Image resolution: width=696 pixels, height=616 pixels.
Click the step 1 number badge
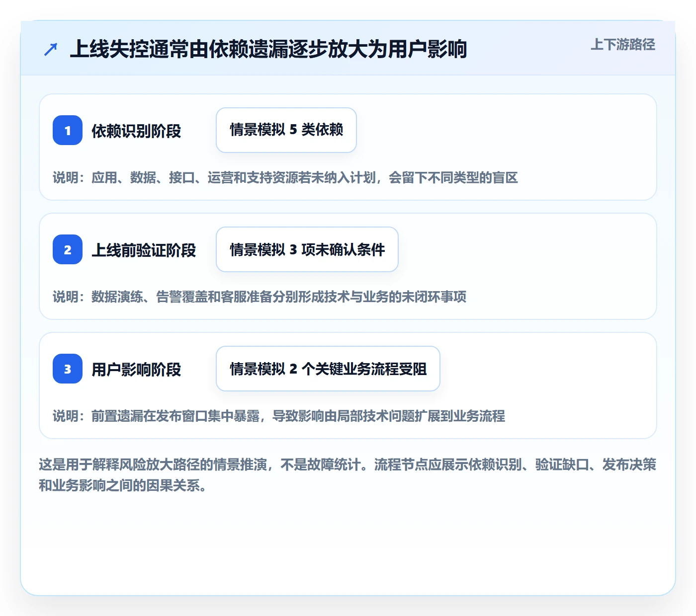tap(68, 130)
